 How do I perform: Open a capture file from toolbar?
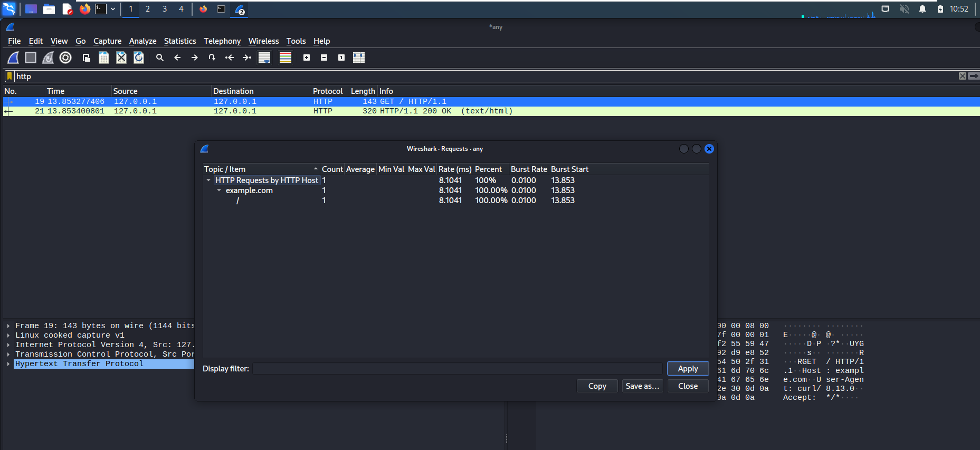87,58
